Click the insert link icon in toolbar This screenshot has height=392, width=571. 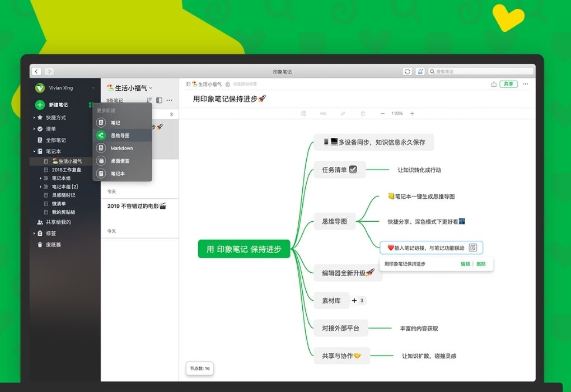coord(343,114)
